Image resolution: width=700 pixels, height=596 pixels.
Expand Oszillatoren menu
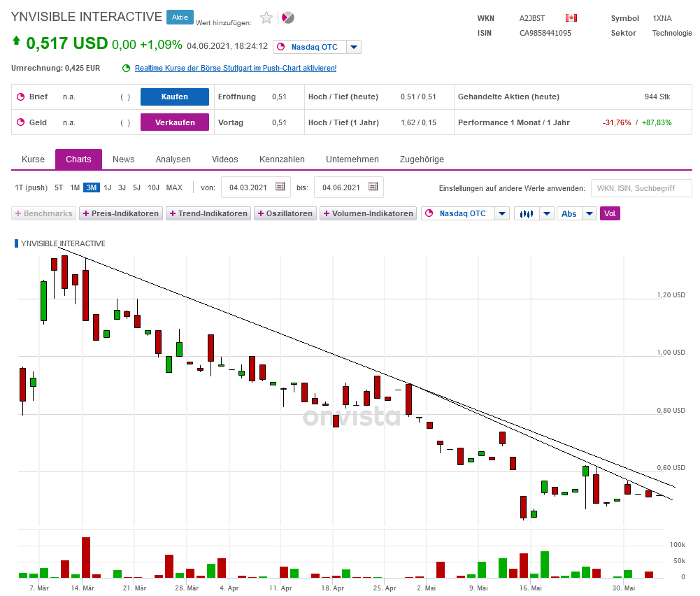point(285,214)
